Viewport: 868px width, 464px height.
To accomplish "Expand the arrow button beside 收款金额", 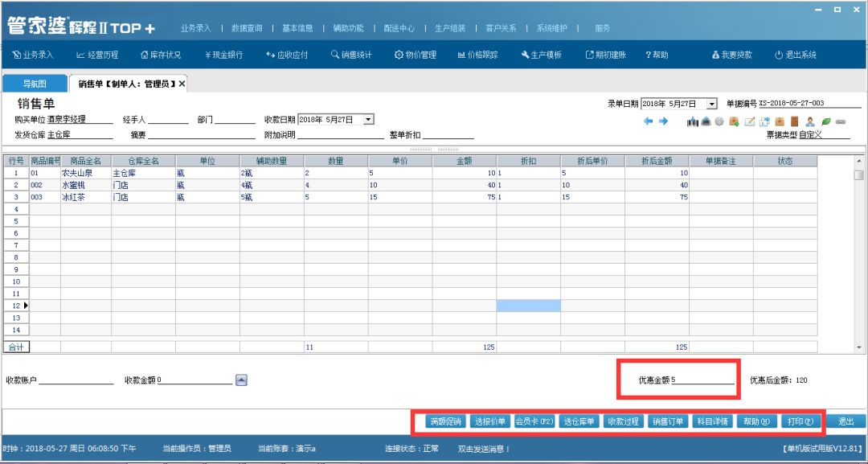I will 241,380.
